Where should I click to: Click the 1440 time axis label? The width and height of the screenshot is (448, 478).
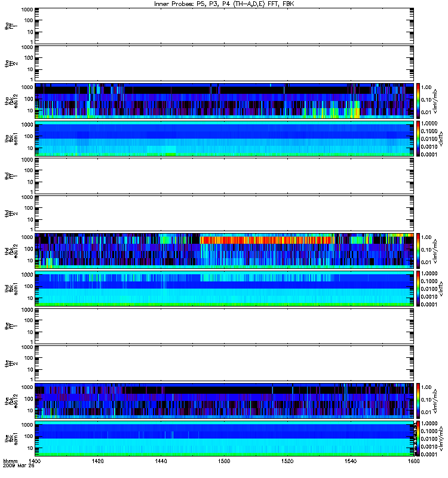(161, 461)
